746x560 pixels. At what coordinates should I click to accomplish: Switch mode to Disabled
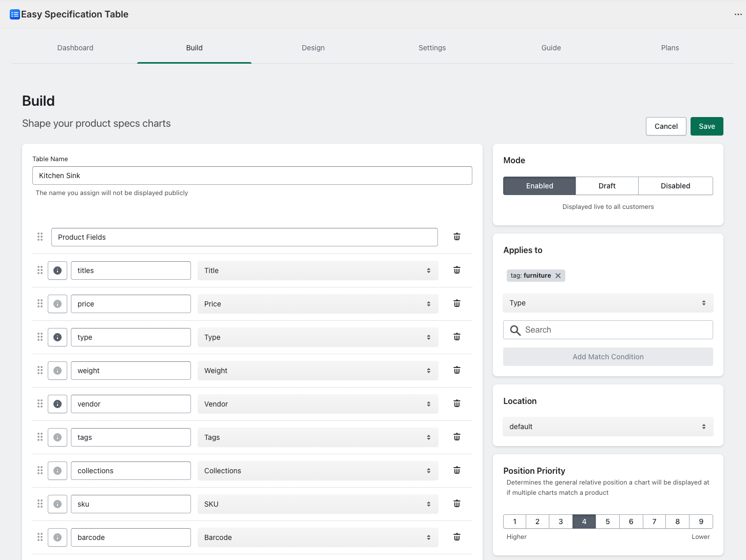pos(675,186)
